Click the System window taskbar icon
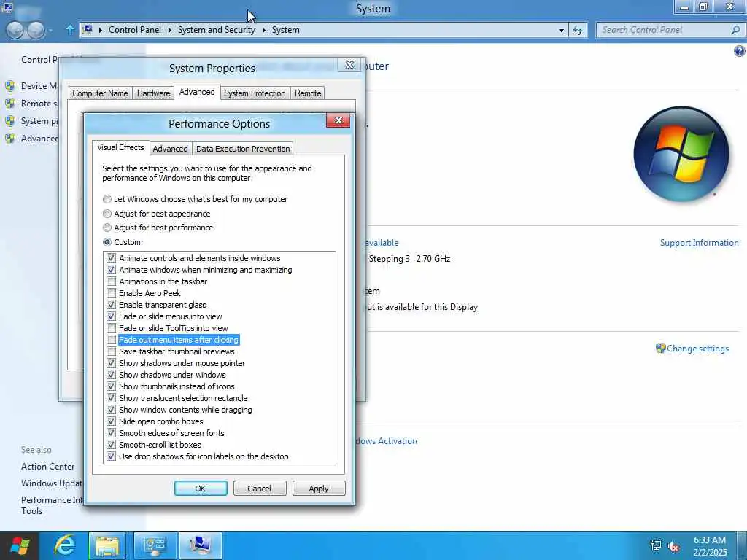747x560 pixels. [x=201, y=545]
